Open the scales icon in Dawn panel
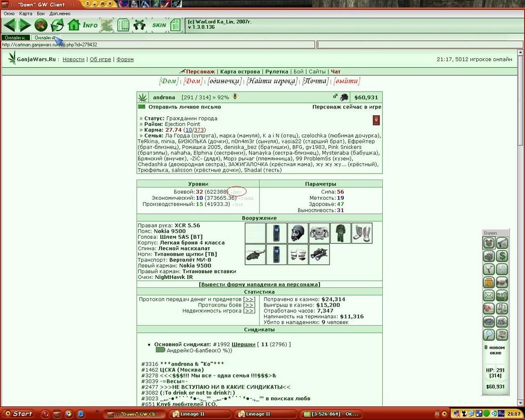This screenshot has height=420, width=525. [502, 308]
